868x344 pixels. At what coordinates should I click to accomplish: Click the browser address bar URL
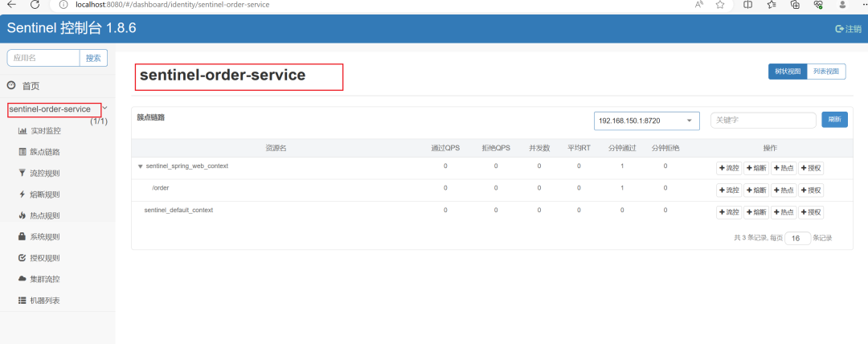[173, 5]
